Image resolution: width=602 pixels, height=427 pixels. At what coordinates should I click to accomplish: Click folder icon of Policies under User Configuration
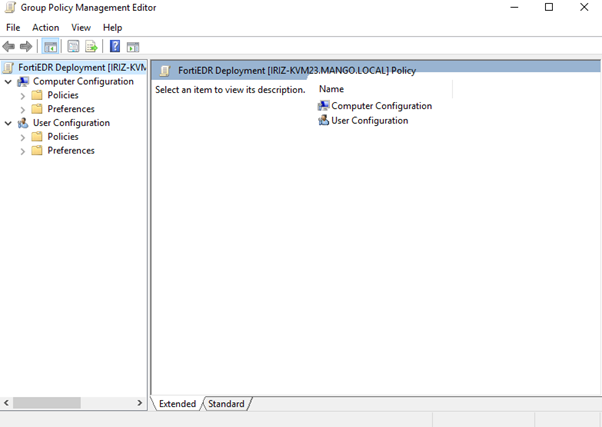(x=37, y=136)
